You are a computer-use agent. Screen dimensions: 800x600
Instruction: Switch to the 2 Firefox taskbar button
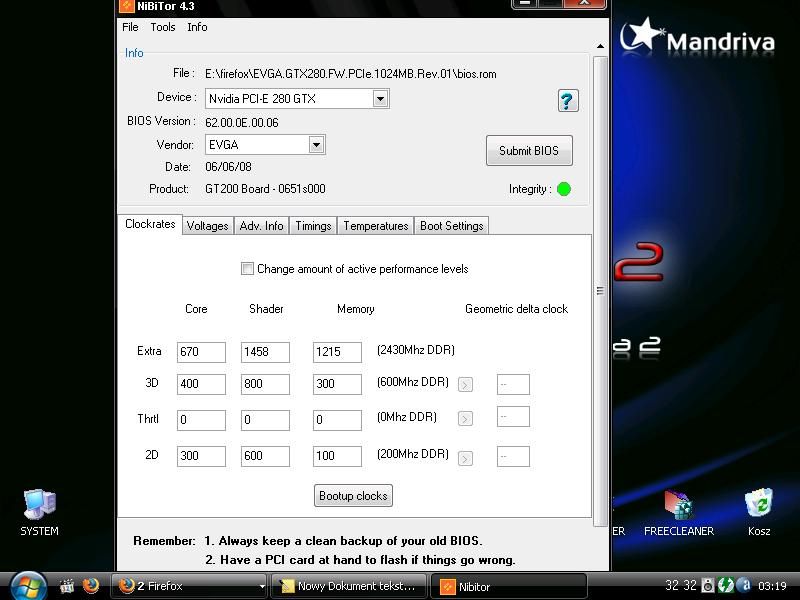[x=189, y=586]
